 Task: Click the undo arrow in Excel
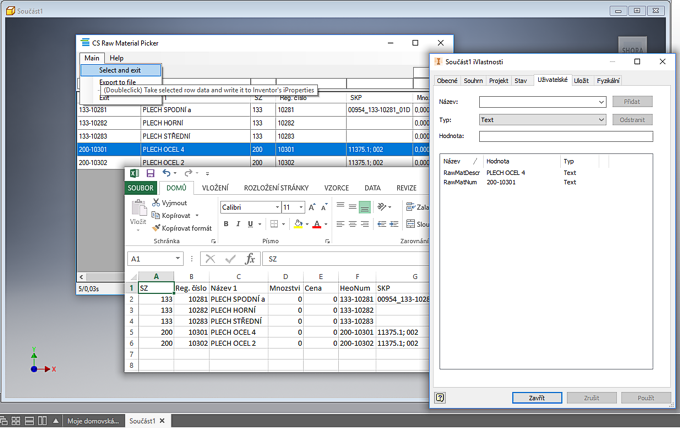pyautogui.click(x=166, y=173)
